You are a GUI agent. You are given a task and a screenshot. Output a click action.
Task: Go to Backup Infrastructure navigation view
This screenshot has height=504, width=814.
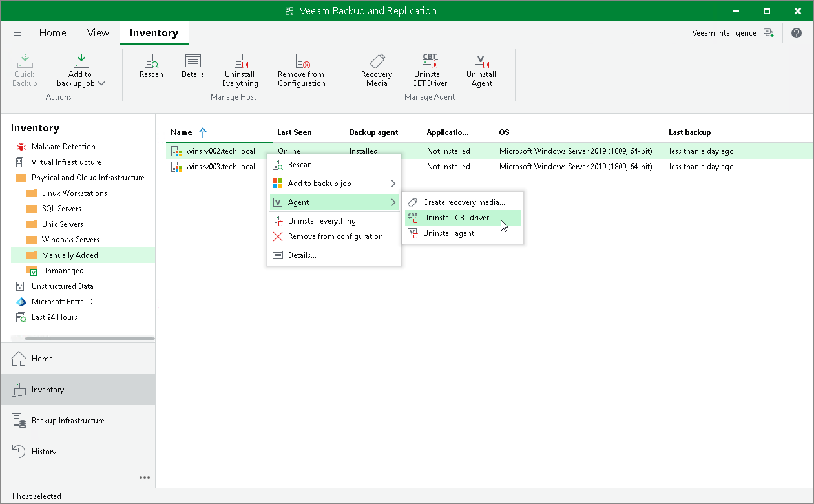click(78, 421)
